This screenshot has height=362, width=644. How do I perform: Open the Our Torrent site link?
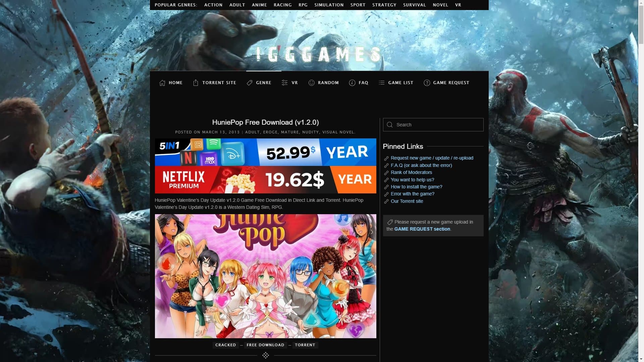407,201
